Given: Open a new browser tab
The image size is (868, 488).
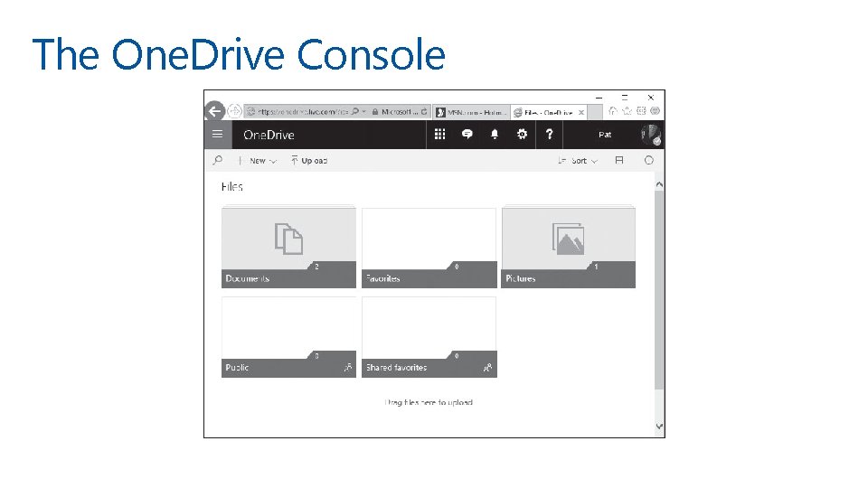Looking at the screenshot, I should tap(595, 112).
